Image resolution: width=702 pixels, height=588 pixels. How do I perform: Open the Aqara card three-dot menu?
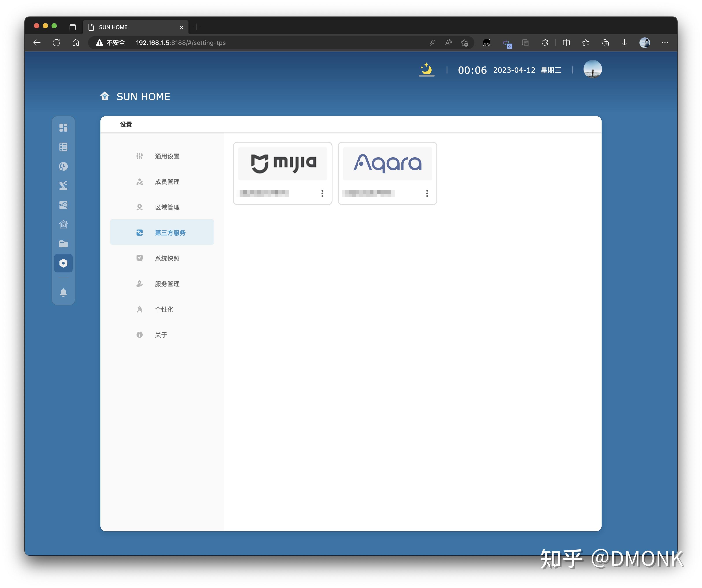pyautogui.click(x=427, y=193)
